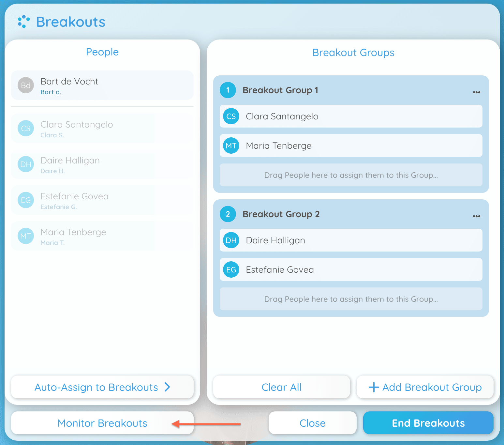This screenshot has height=445, width=504.
Task: Open the options menu for Breakout Group 2
Action: 476,216
